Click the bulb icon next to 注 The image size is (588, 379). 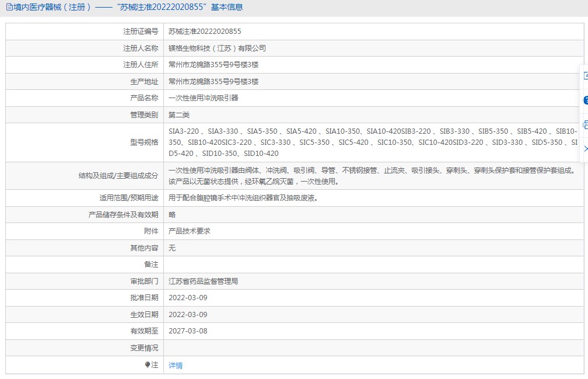point(148,365)
